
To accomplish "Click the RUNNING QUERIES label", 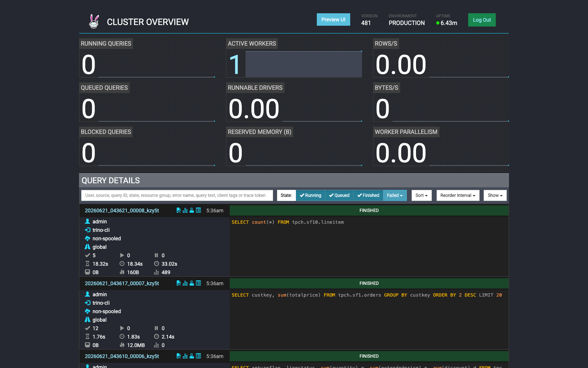I will tap(106, 43).
